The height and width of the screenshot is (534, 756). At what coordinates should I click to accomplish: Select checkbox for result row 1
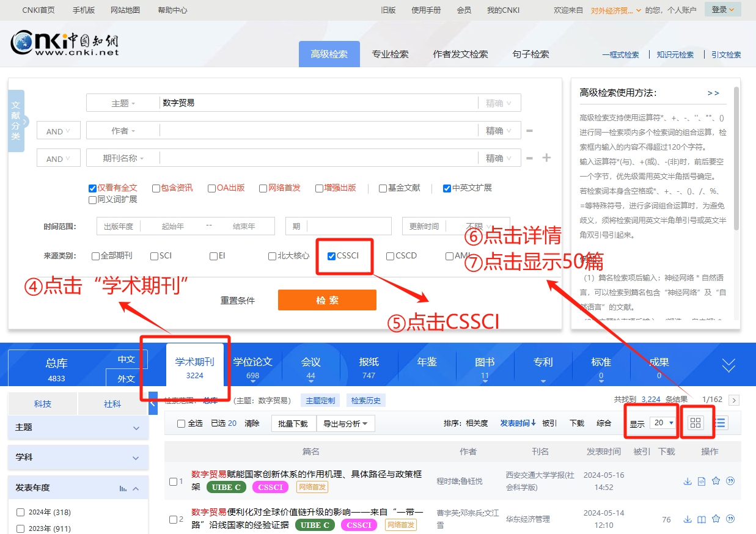tap(173, 481)
